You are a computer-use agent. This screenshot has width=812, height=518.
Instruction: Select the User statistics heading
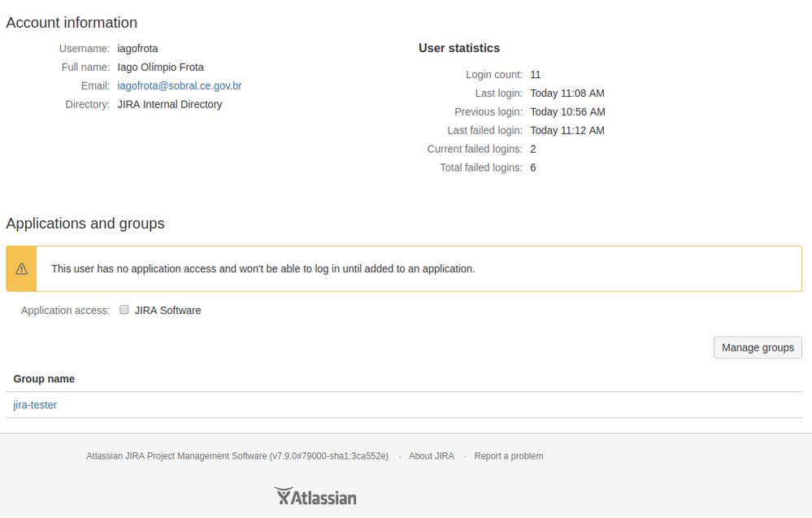458,48
